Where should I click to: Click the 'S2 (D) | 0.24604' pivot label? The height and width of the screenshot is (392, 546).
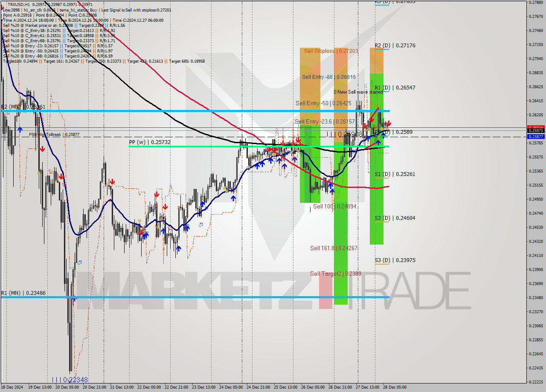395,218
